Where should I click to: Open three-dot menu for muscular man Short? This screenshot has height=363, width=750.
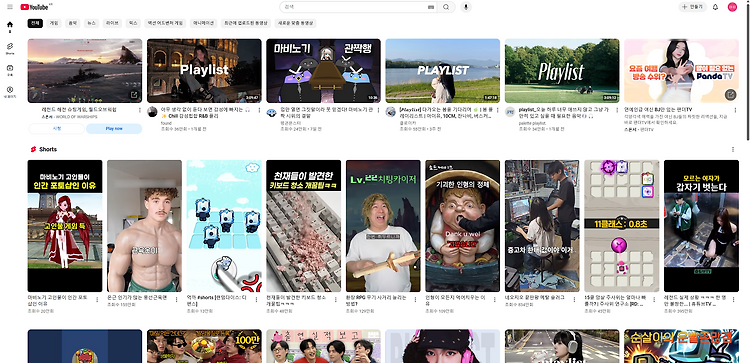pos(176,299)
